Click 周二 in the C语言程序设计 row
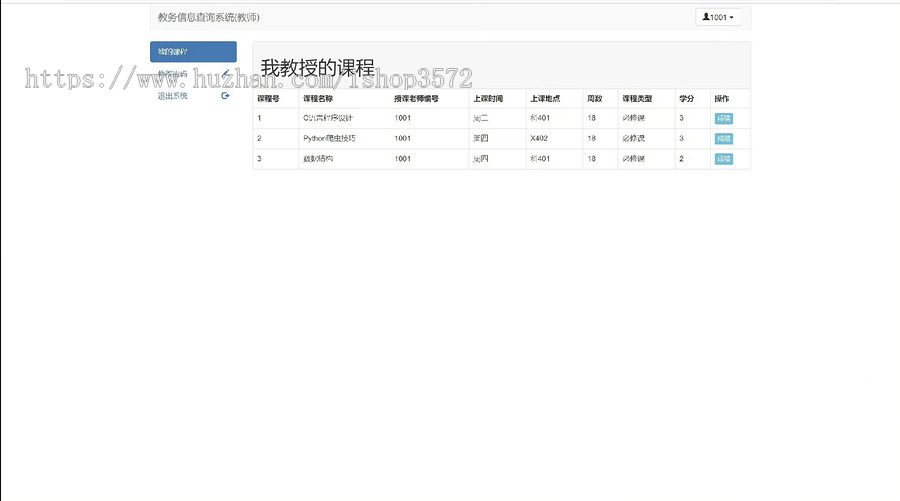900x501 pixels. (480, 118)
